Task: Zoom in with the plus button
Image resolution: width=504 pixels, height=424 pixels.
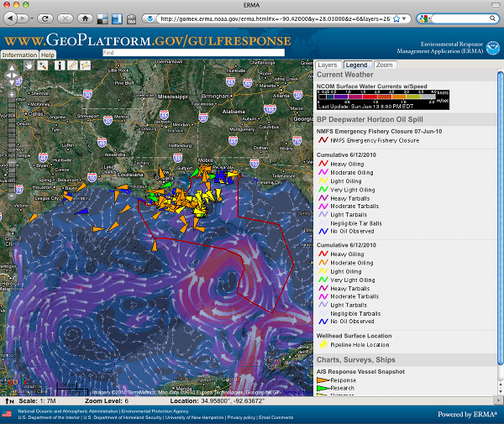Action: click(12, 94)
